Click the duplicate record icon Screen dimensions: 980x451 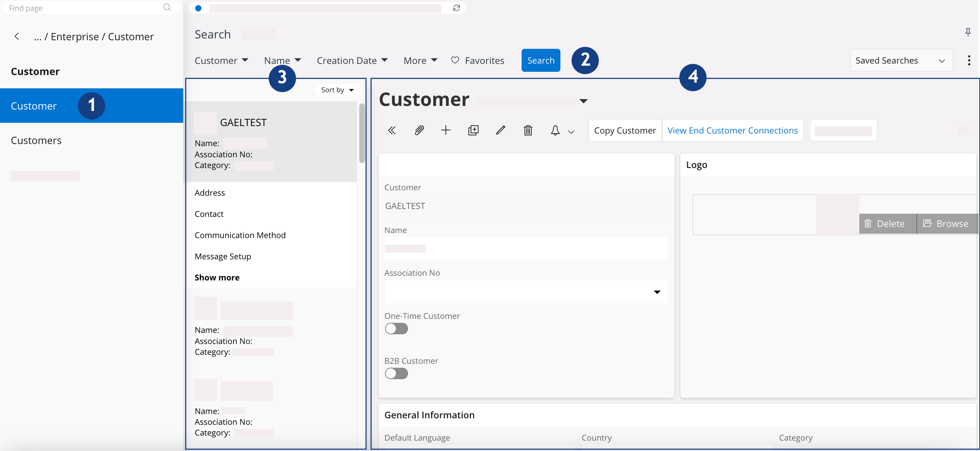pos(473,130)
